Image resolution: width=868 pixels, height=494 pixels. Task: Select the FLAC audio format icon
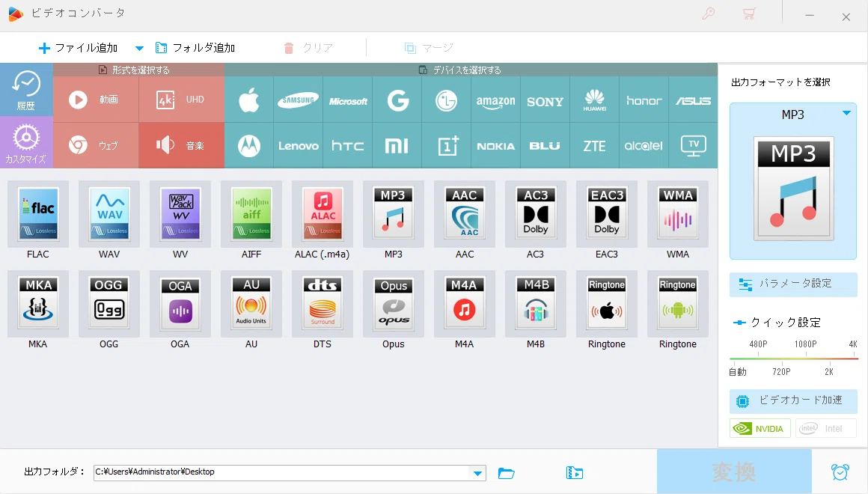click(x=38, y=214)
